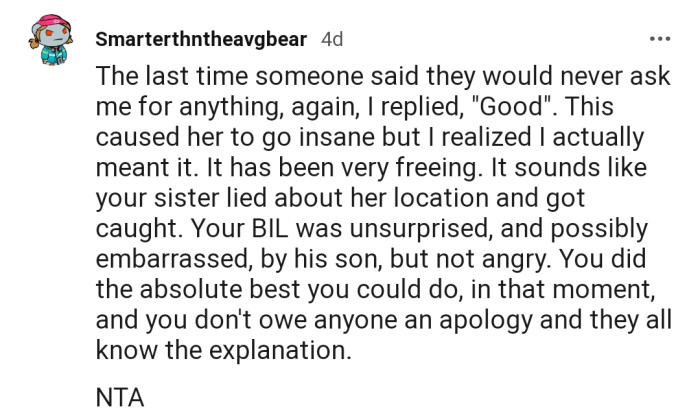Click the phrase "in that moment"

[x=562, y=289]
